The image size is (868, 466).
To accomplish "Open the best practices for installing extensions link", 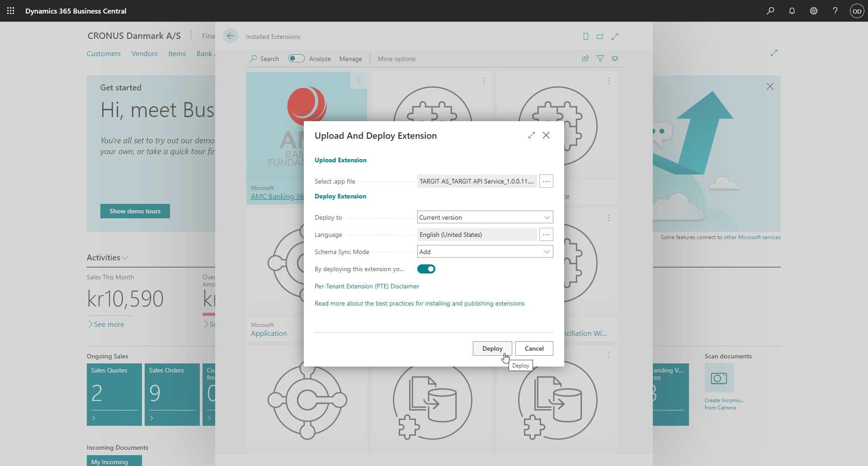I will click(420, 303).
